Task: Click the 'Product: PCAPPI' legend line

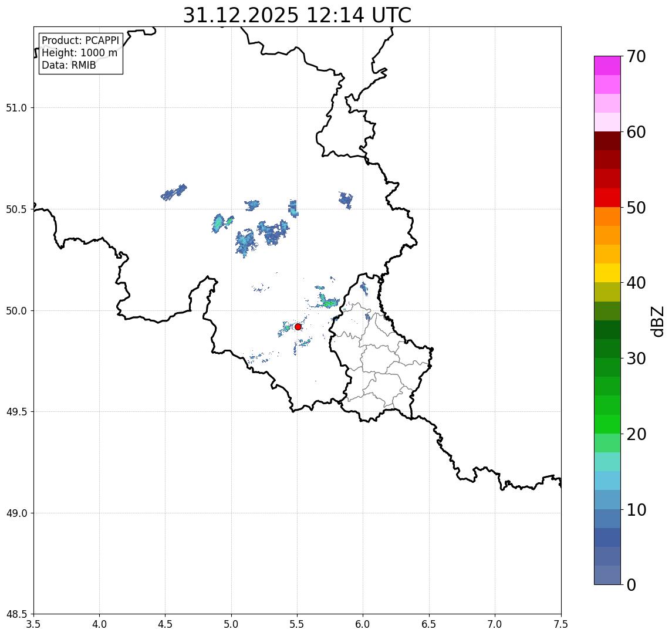Action: click(80, 40)
